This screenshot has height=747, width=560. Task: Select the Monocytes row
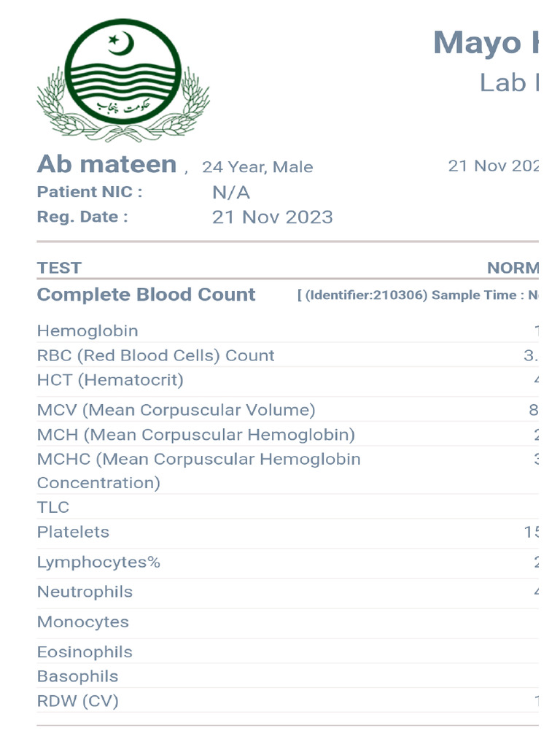coord(82,622)
